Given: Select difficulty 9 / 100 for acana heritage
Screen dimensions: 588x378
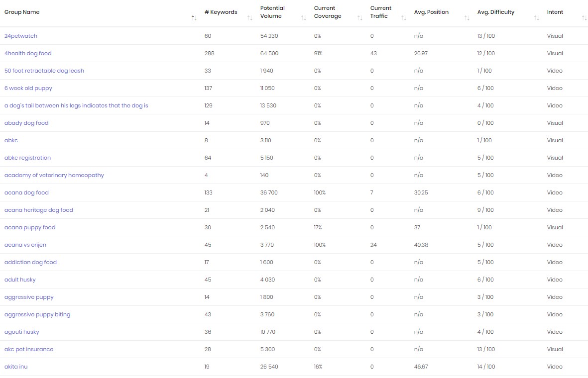Looking at the screenshot, I should (485, 210).
